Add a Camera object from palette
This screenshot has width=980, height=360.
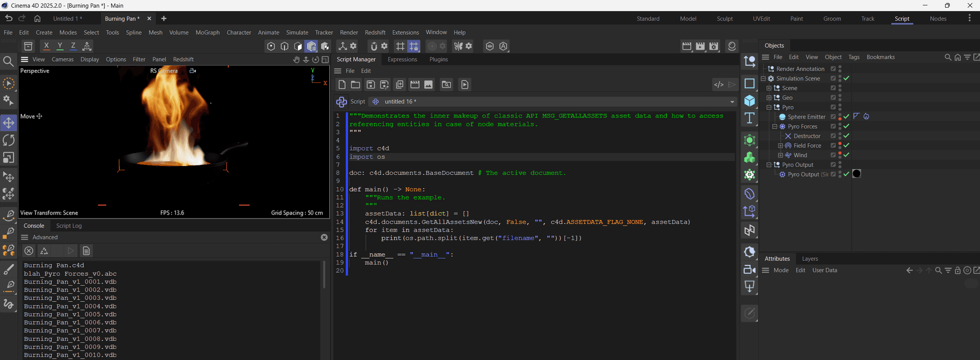click(x=749, y=270)
